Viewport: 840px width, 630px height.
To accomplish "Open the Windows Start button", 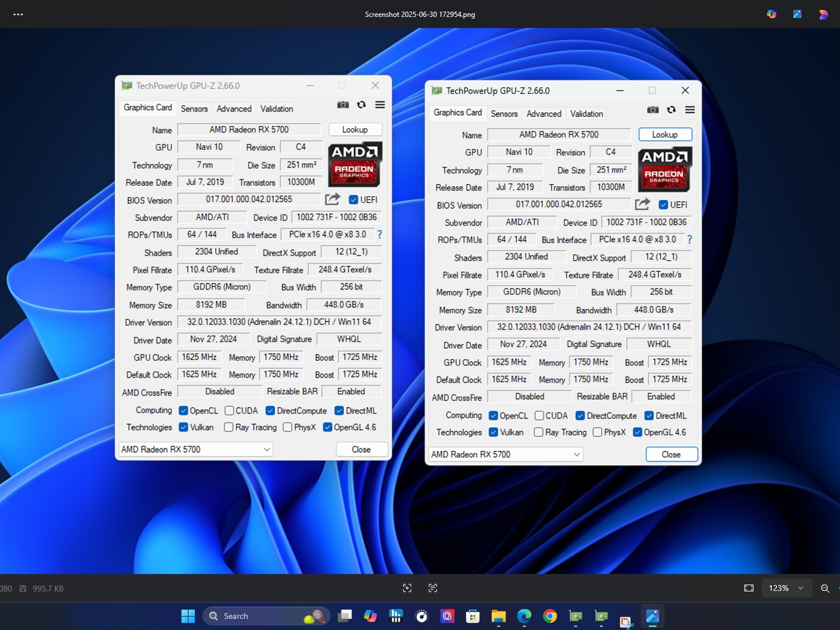I will tap(188, 616).
